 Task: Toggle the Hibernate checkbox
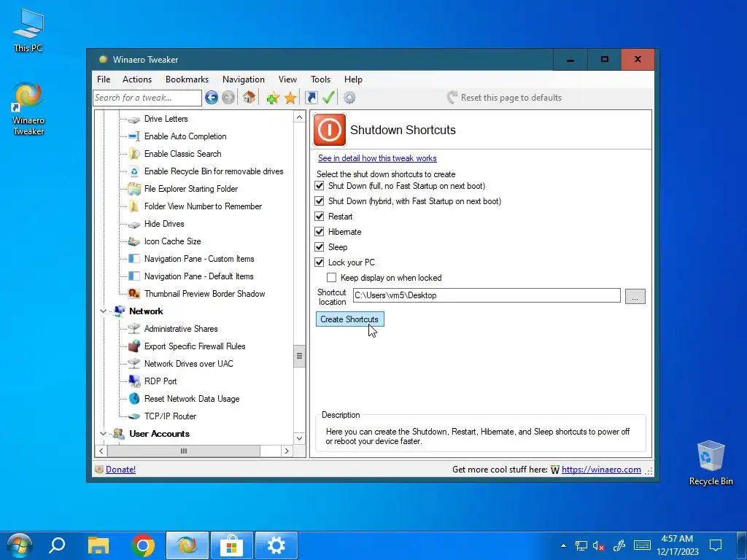point(320,231)
